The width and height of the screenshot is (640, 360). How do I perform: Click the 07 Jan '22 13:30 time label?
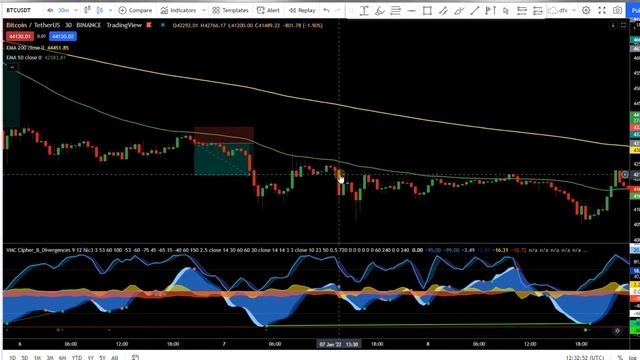pyautogui.click(x=338, y=344)
